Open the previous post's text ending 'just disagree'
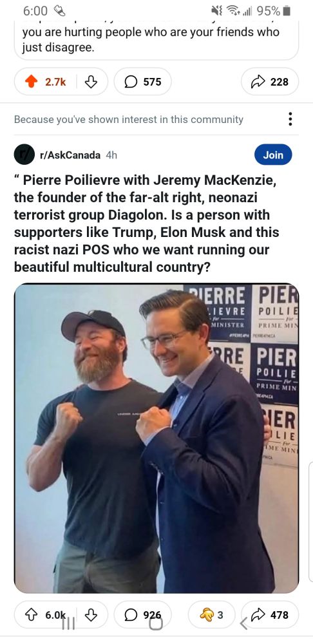313x644 pixels. tap(150, 39)
